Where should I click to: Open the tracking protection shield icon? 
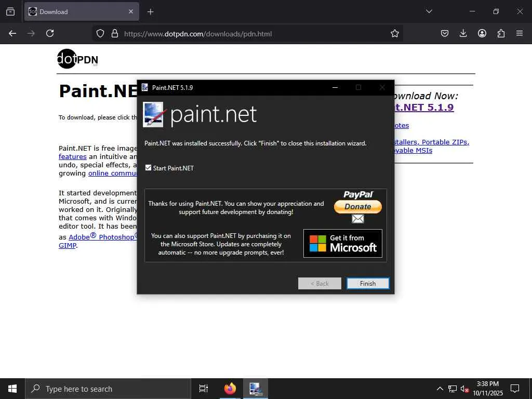tap(100, 34)
